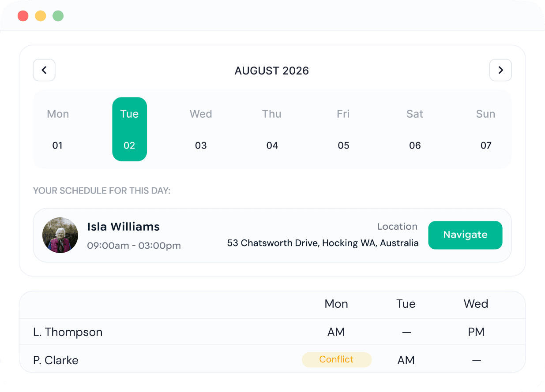Image resolution: width=545 pixels, height=392 pixels.
Task: Click P. Clarke's Wednesday dash cell
Action: pyautogui.click(x=476, y=361)
